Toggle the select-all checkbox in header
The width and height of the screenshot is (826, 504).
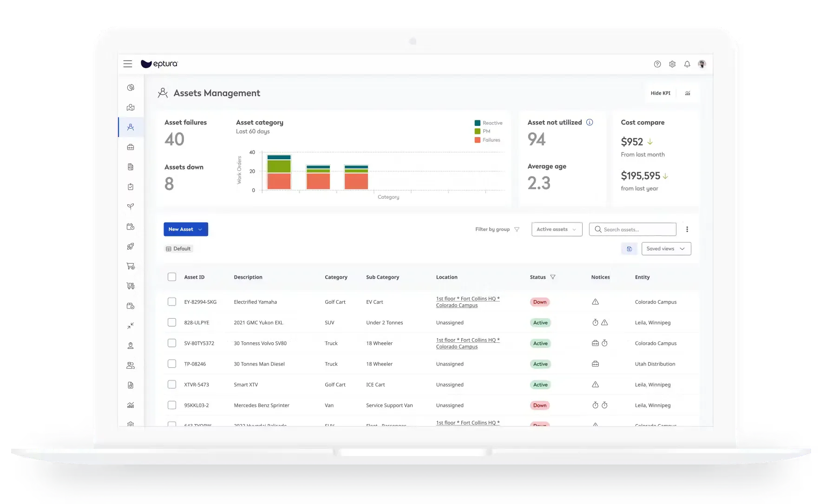pos(172,277)
